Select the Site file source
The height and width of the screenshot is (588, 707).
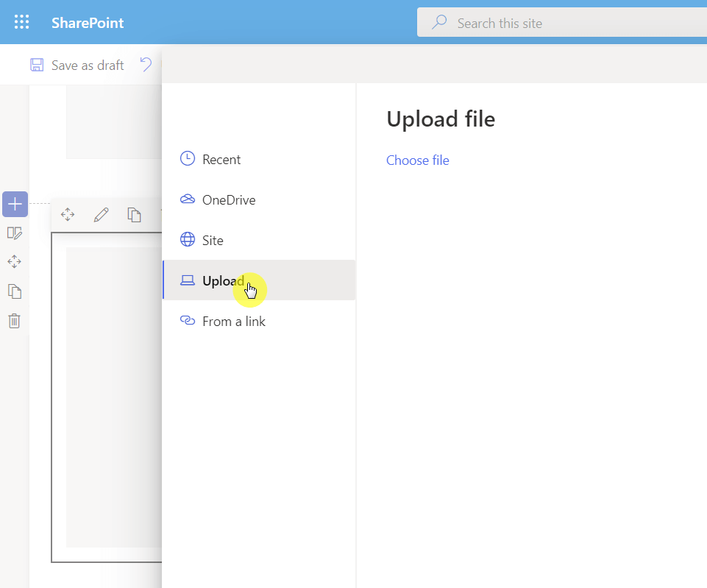[x=259, y=241]
